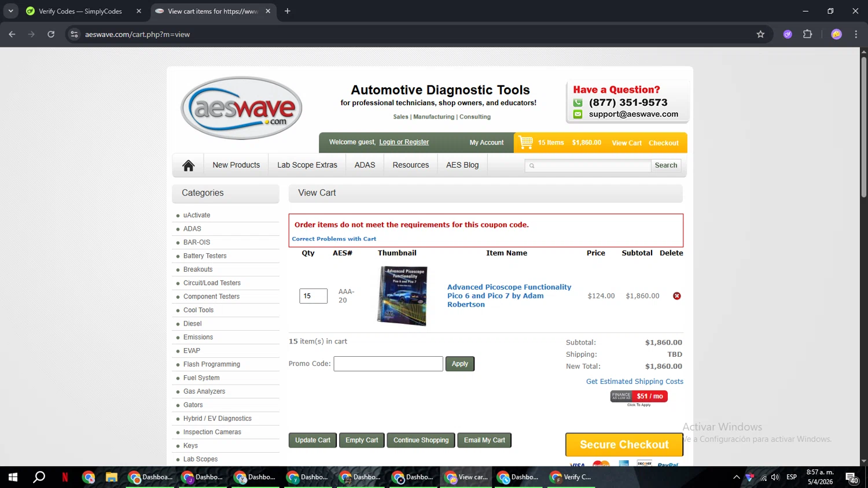Open the Inspection Cameras category

[x=212, y=432]
